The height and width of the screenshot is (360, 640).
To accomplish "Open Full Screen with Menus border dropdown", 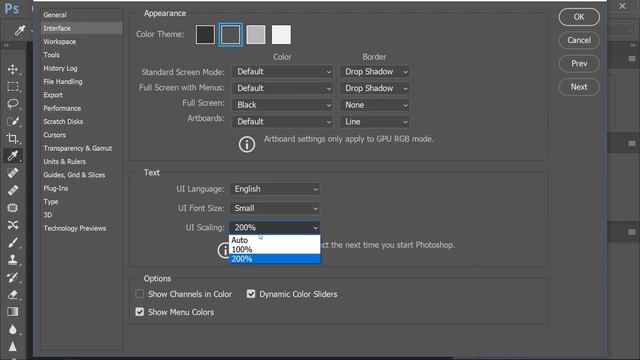I will click(375, 88).
